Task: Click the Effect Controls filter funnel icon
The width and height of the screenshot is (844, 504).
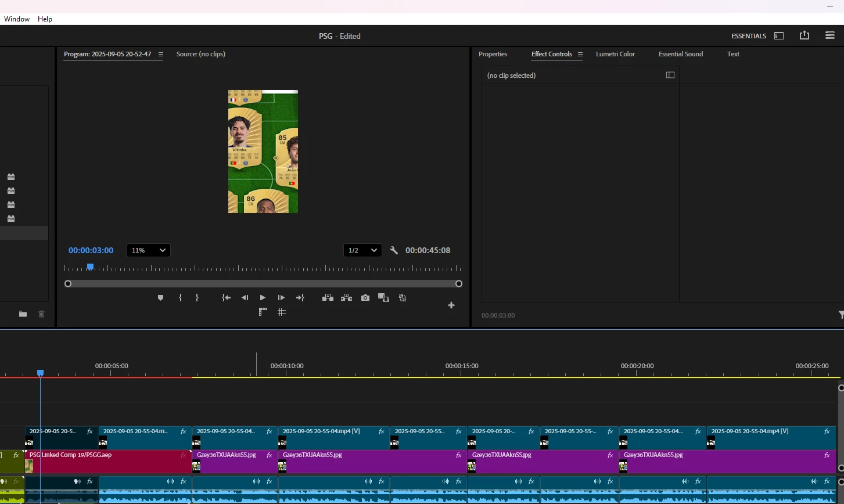Action: click(841, 314)
